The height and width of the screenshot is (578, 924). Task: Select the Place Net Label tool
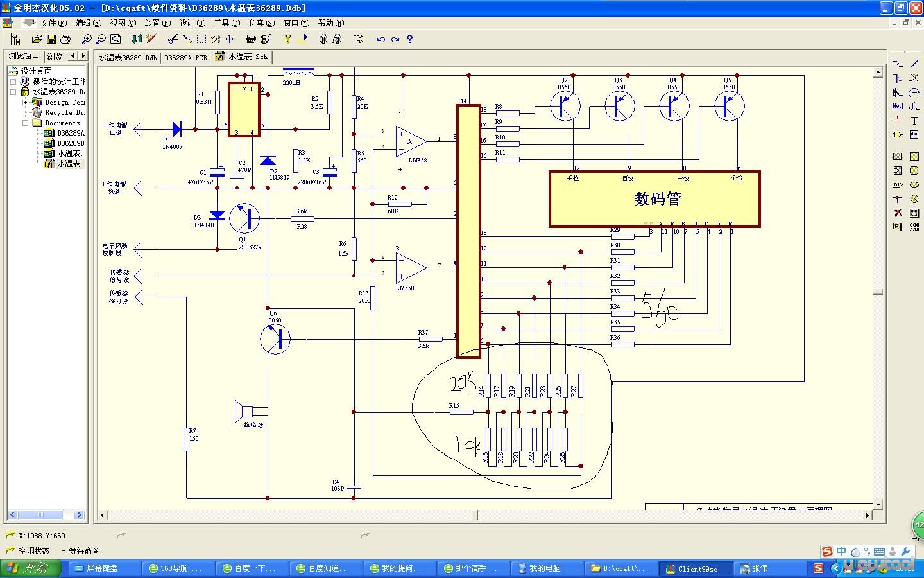pyautogui.click(x=897, y=106)
